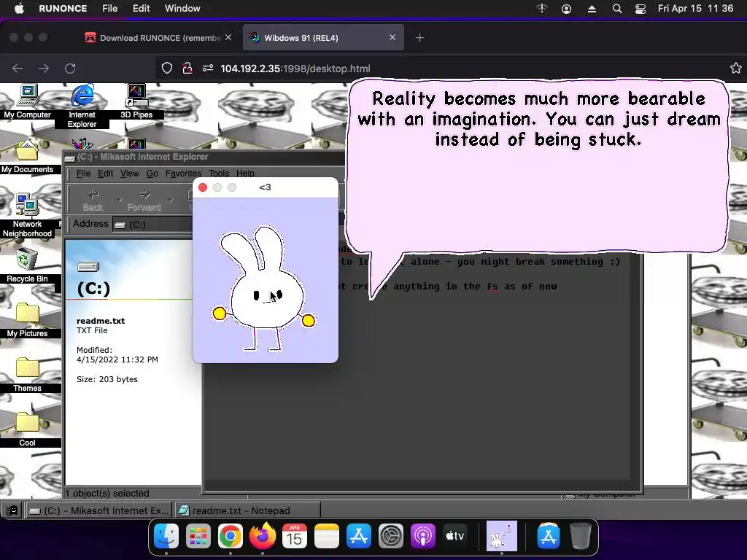
Task: Open Podcasts from the Dock
Action: [422, 536]
